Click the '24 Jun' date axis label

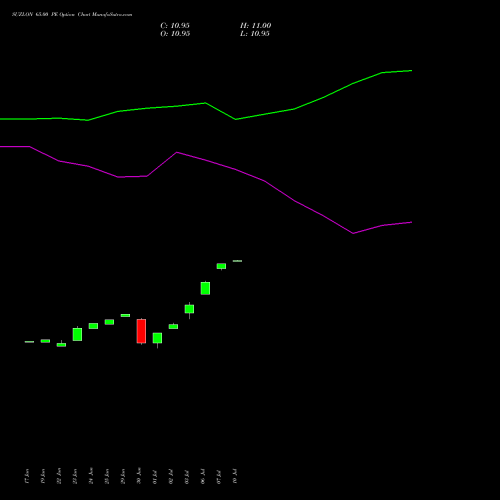91,476
